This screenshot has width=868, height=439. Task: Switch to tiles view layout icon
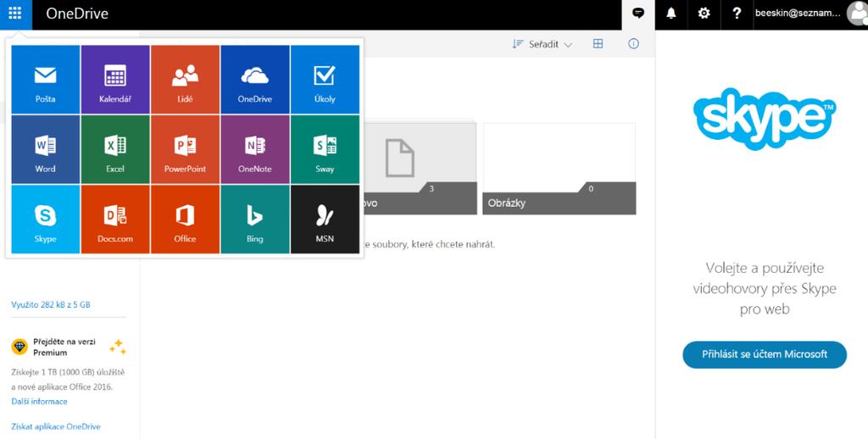coord(598,44)
